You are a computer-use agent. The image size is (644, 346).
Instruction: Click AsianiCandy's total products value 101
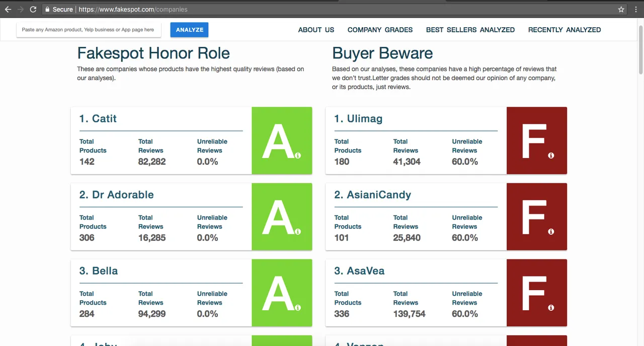[342, 238]
